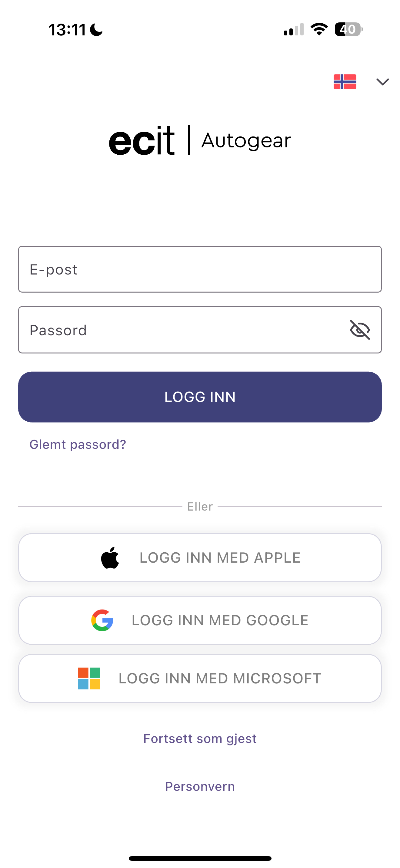Tap the battery indicator icon

(349, 29)
